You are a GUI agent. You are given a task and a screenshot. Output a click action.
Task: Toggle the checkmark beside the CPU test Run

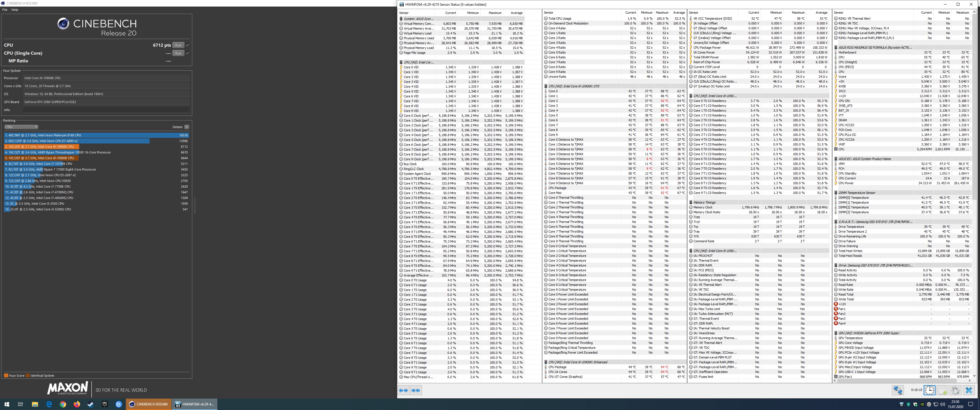pos(188,45)
